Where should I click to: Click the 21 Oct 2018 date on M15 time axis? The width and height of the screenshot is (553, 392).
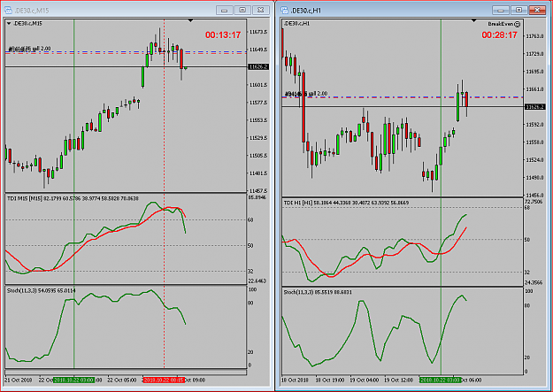click(x=19, y=380)
